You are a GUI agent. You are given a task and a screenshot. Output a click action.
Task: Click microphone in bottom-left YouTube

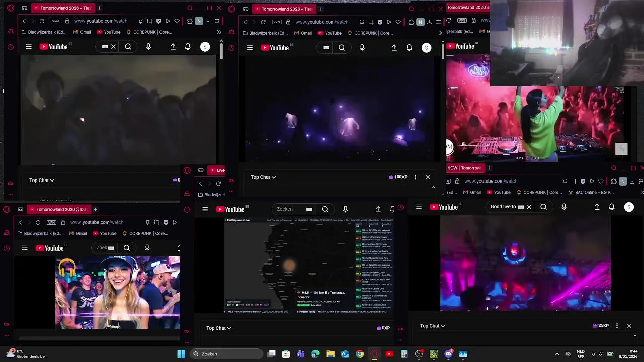point(147,248)
